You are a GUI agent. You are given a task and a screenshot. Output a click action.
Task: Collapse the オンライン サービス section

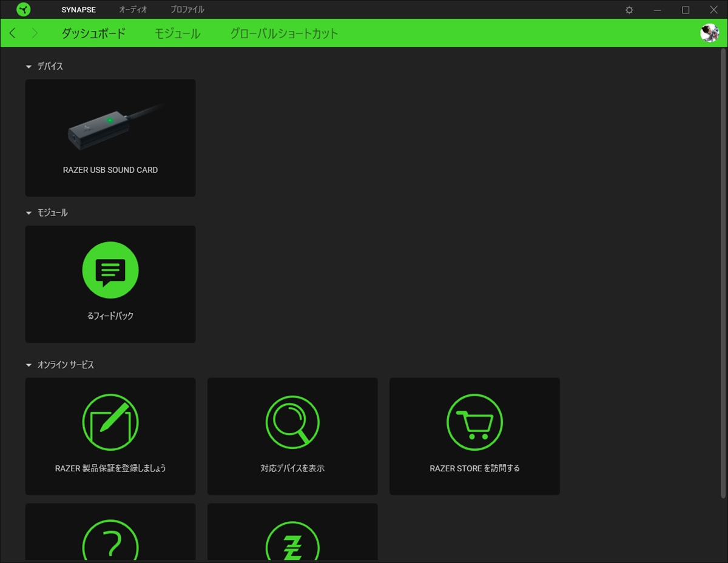coord(29,365)
